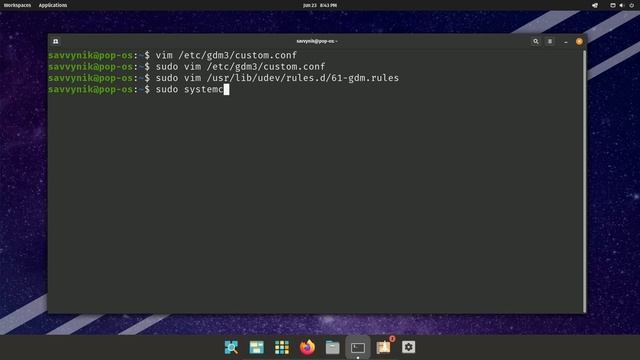This screenshot has width=640, height=360.
Task: Open the Files manager from the dock
Action: (x=333, y=347)
